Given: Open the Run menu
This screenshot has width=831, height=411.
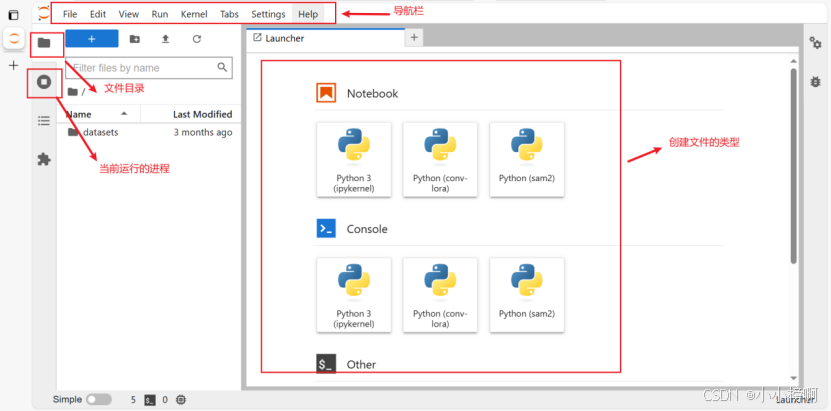Looking at the screenshot, I should tap(160, 14).
